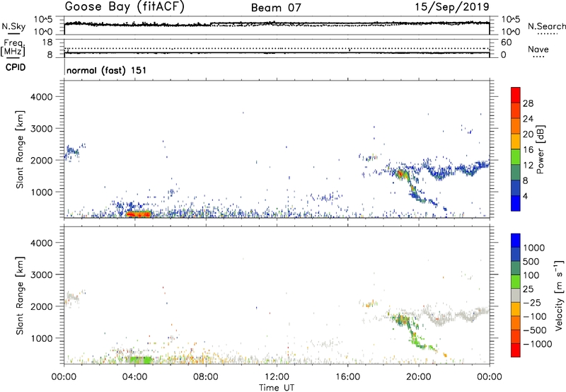The height and width of the screenshot is (392, 566).
Task: Click the orange-red backscatter cluster near 19:00 in power panel
Action: [401, 175]
